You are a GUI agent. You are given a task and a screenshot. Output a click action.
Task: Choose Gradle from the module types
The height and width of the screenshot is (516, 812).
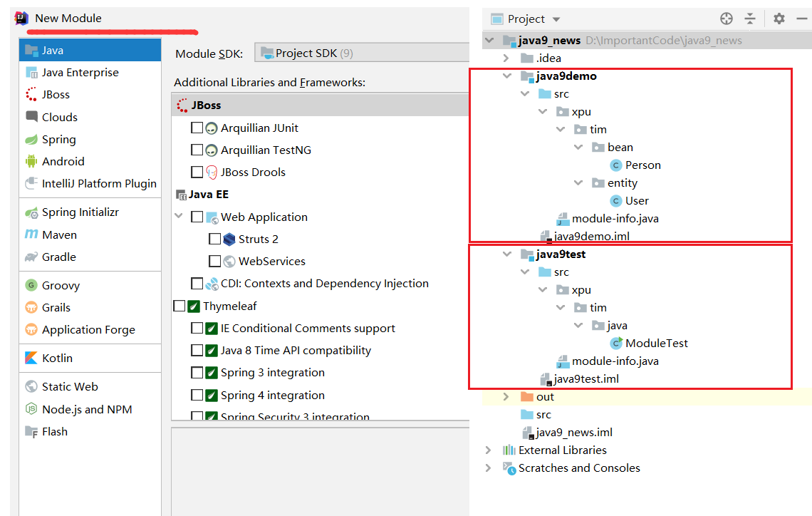click(58, 257)
